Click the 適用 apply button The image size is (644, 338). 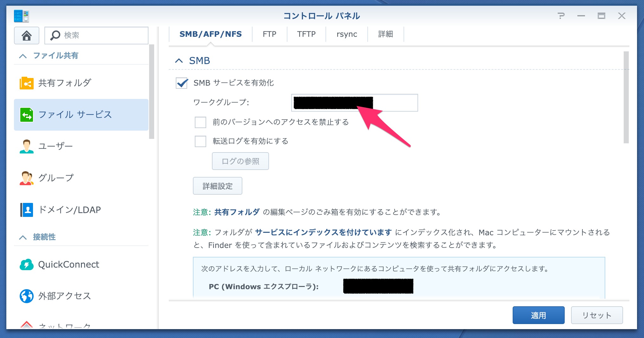[539, 315]
